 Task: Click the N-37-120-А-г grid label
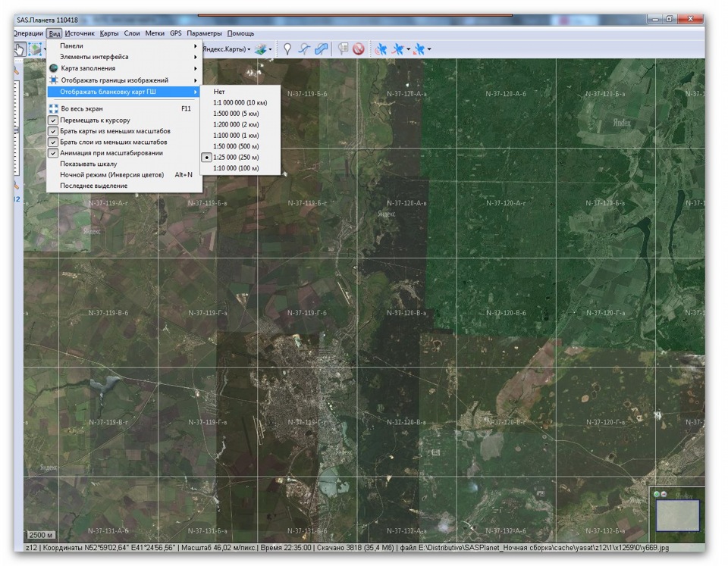coord(506,203)
